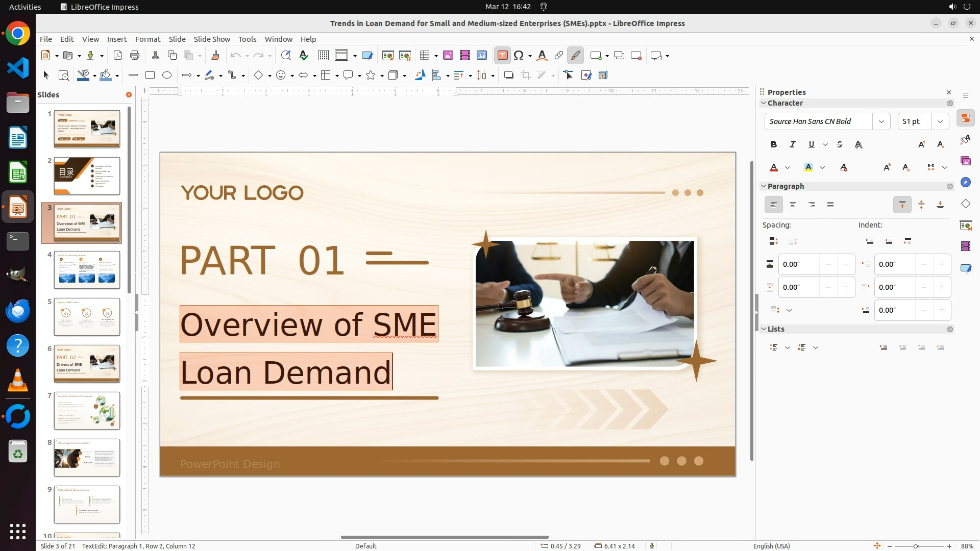Toggle Bold in the Character panel

(x=774, y=145)
